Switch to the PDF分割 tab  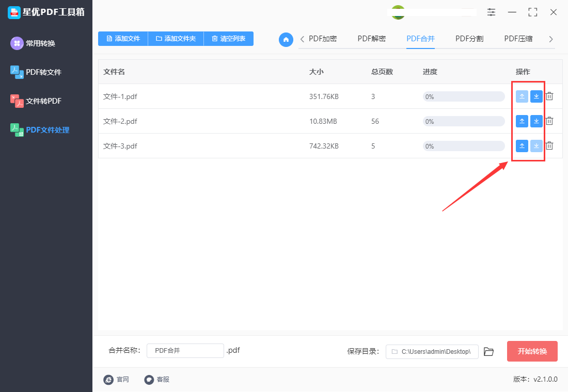[469, 38]
